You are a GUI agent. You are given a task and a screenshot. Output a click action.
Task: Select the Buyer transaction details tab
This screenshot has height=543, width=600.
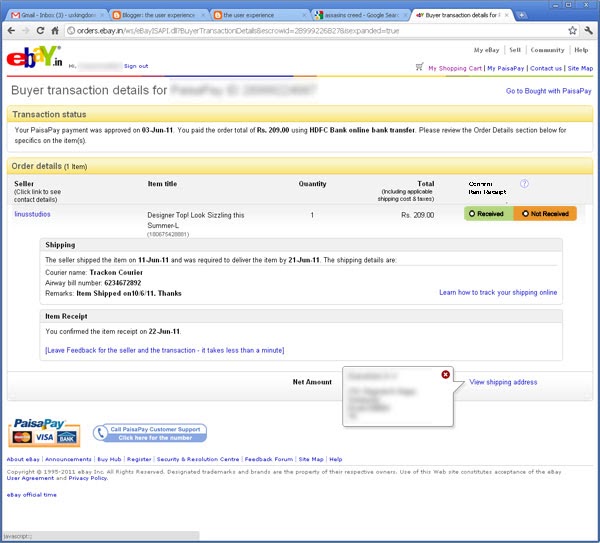pyautogui.click(x=461, y=15)
